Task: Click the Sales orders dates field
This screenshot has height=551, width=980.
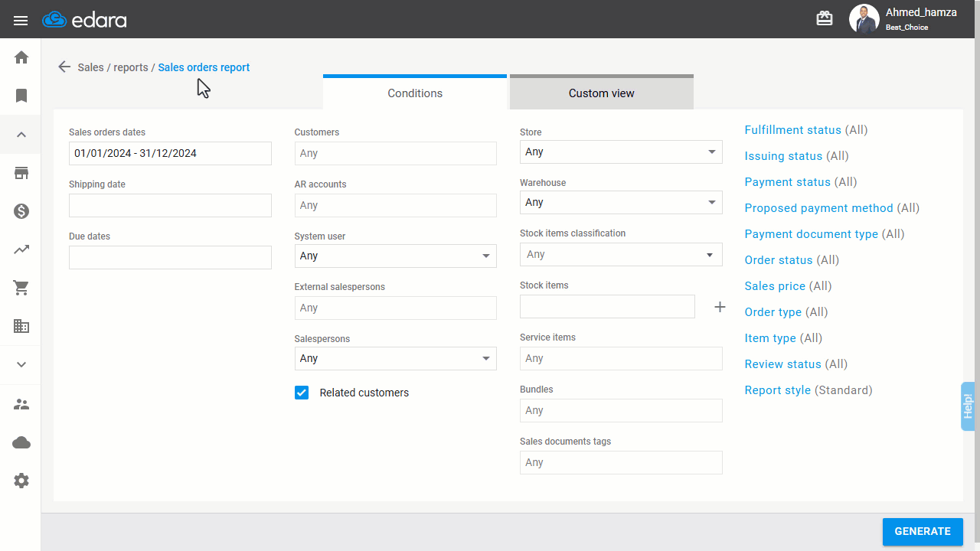Action: [170, 153]
